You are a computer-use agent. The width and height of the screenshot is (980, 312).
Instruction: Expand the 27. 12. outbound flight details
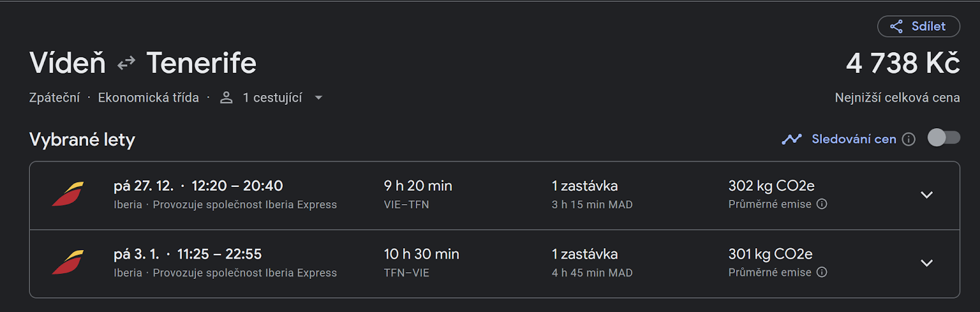(x=927, y=195)
